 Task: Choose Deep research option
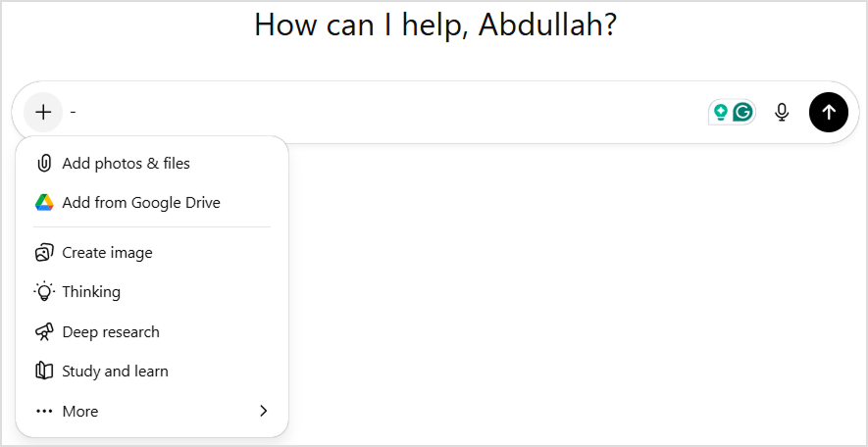click(111, 332)
